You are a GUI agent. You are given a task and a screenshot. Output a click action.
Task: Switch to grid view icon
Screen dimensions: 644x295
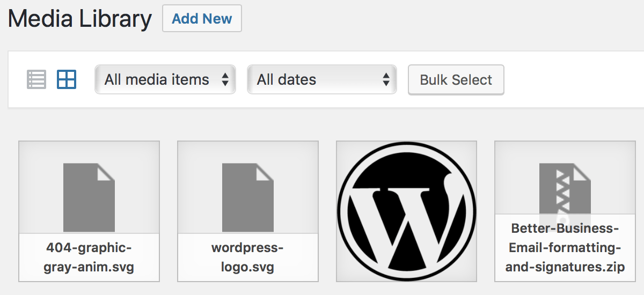[x=67, y=79]
